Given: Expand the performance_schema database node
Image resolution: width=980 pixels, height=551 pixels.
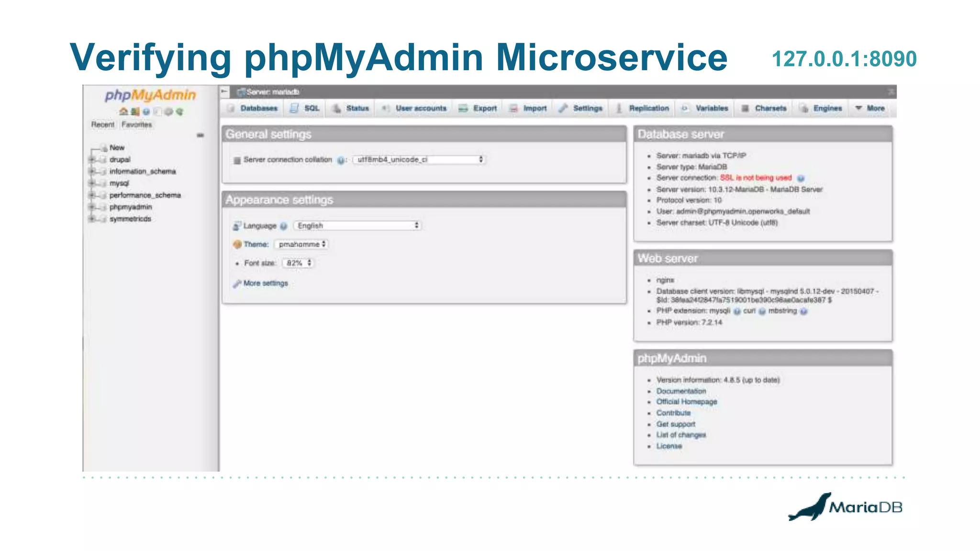Looking at the screenshot, I should (x=92, y=195).
